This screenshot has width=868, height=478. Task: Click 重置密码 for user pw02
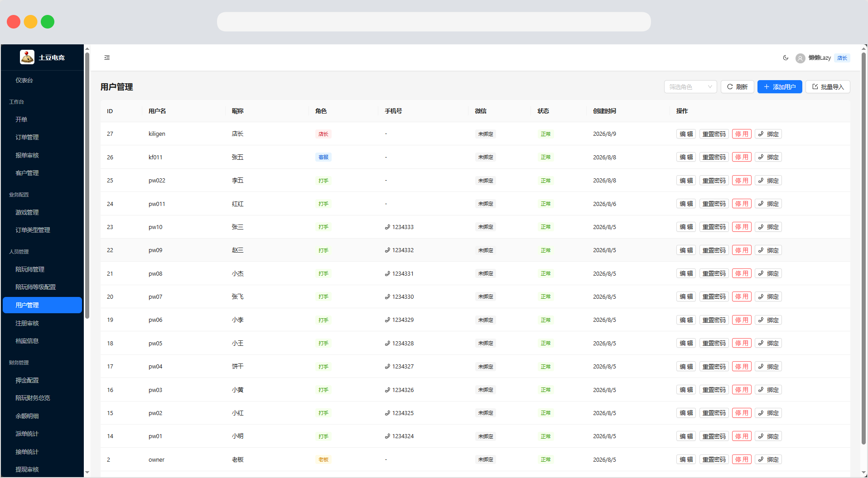coord(714,413)
